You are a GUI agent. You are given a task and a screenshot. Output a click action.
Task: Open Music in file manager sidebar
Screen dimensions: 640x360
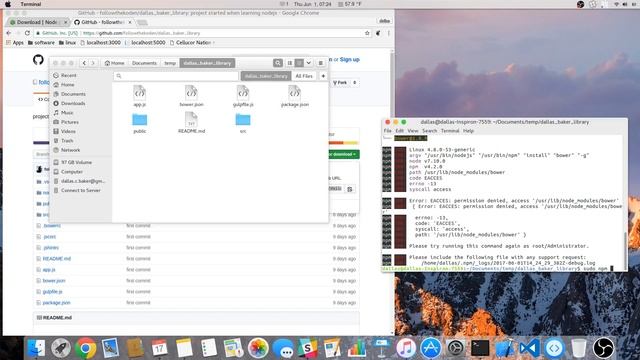coord(67,113)
